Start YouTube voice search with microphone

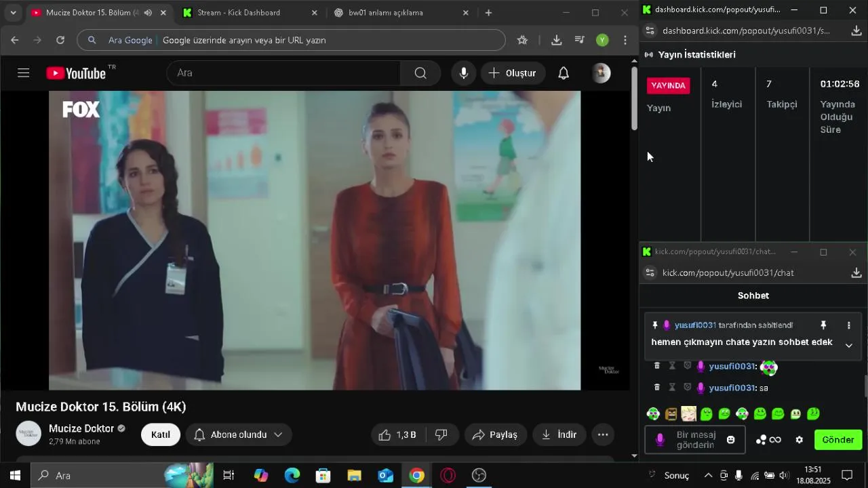(464, 73)
